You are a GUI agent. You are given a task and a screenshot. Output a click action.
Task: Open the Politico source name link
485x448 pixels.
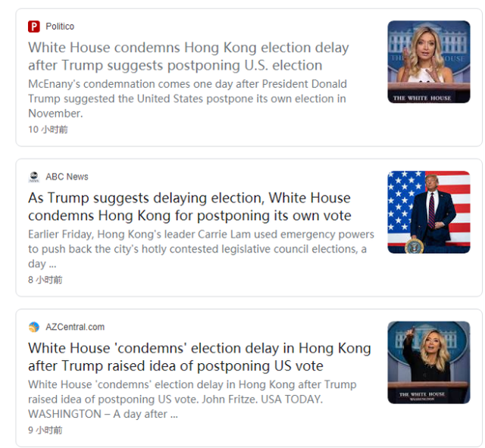tap(60, 27)
